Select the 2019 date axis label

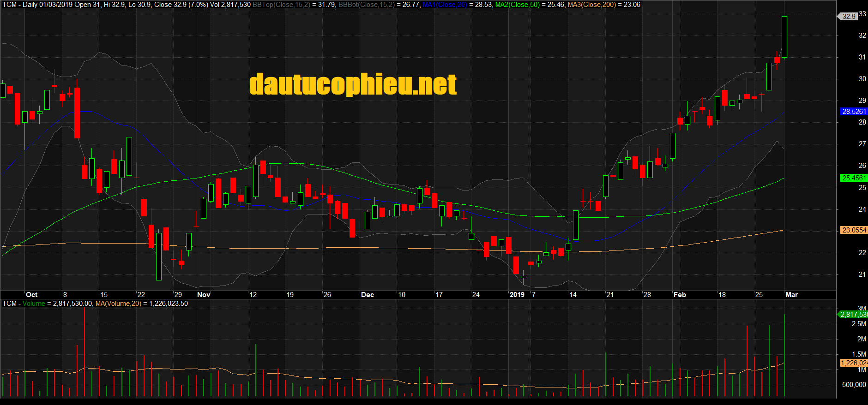tap(517, 295)
